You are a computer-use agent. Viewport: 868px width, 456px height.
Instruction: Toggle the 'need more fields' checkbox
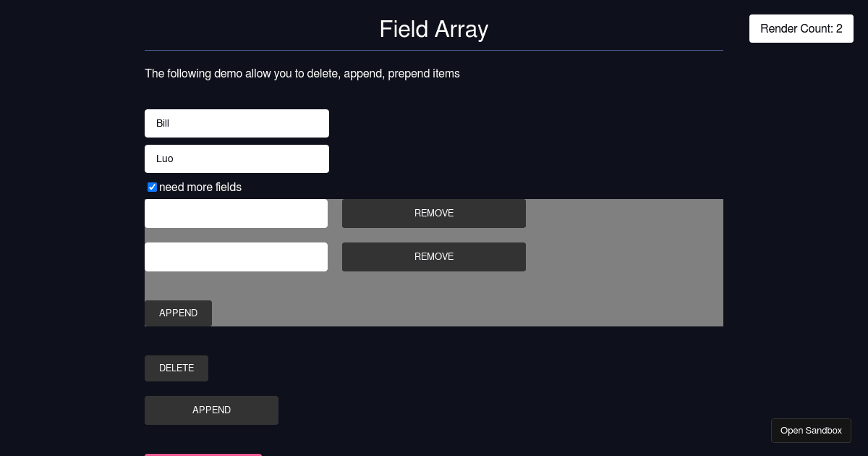point(152,187)
